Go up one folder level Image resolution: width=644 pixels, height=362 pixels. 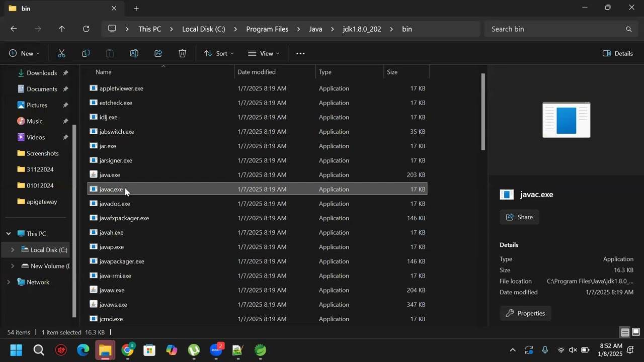62,29
